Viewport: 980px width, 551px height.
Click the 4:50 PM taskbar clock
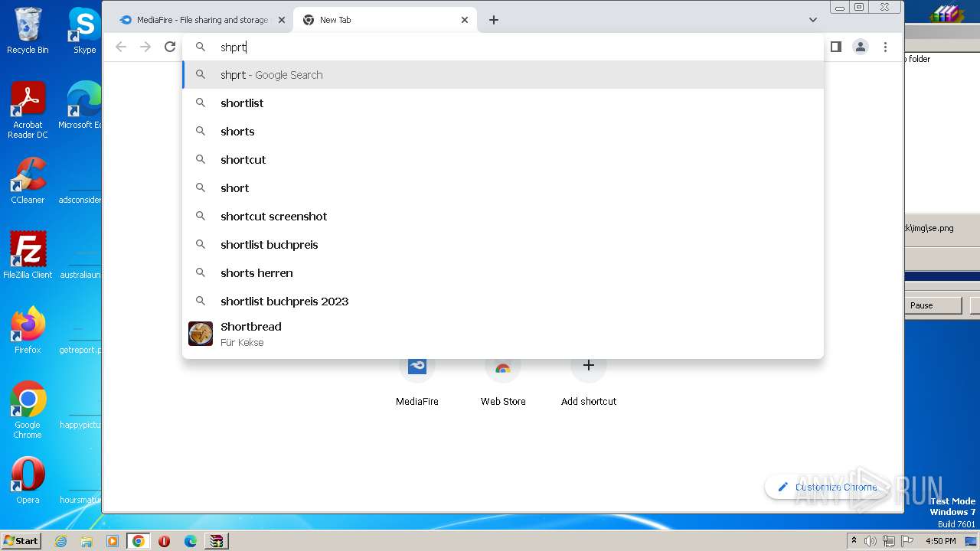(940, 541)
